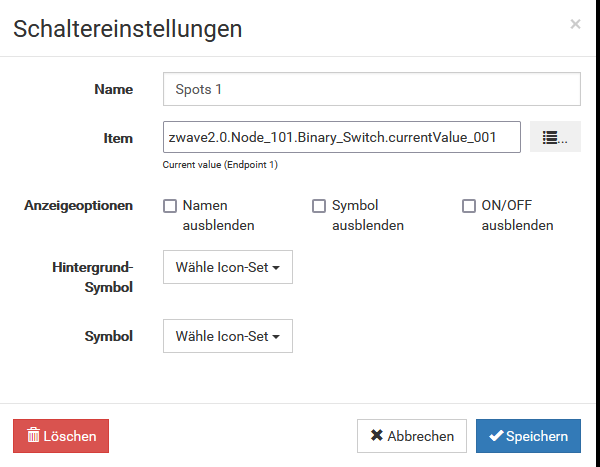The height and width of the screenshot is (467, 600).
Task: Click the caret arrow of Hintergrund-Symbol dropdown
Action: coord(275,268)
